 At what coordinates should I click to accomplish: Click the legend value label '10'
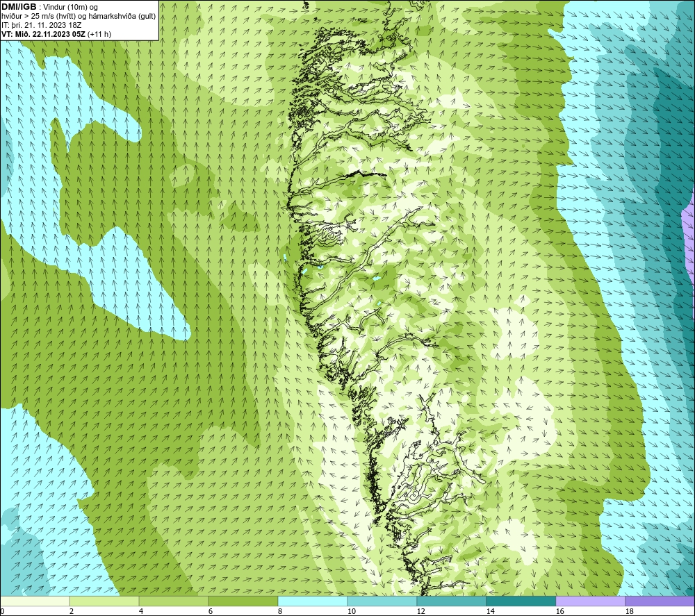(x=352, y=612)
